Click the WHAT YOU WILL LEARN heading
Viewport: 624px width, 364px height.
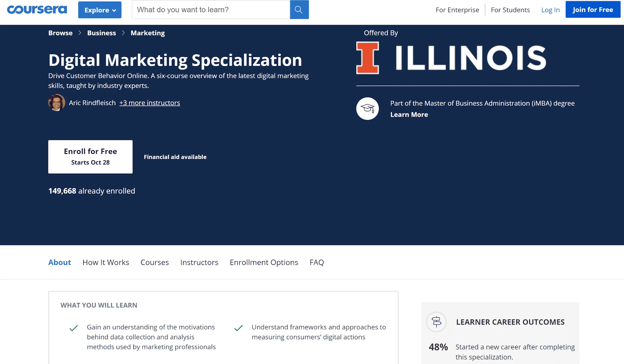(99, 305)
